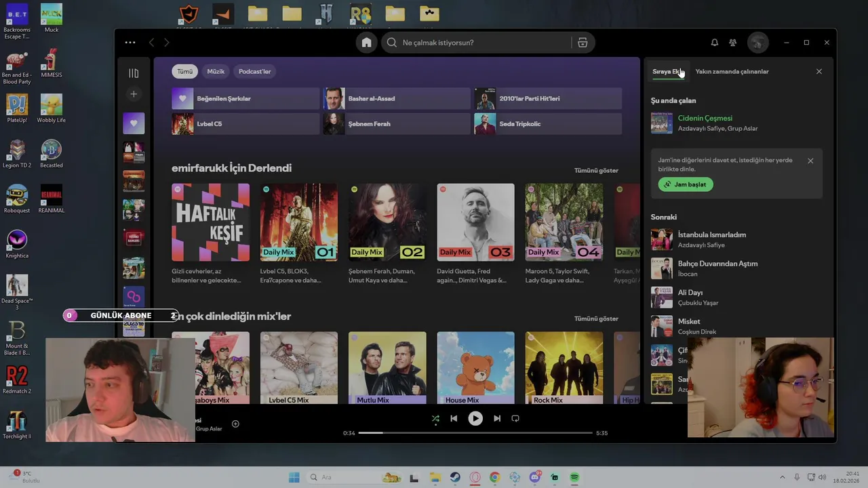Open the user profile avatar
Image resolution: width=868 pixels, height=488 pixels.
[x=758, y=43]
